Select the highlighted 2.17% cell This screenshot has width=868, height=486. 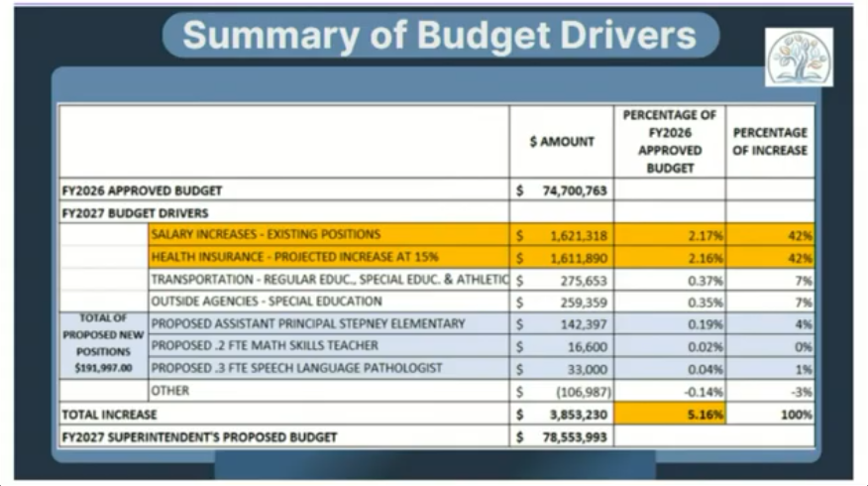coord(669,236)
